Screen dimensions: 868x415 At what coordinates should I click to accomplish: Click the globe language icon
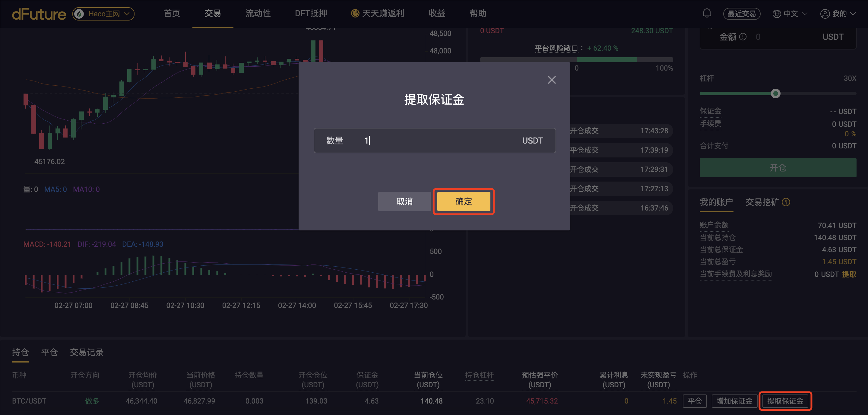pos(776,14)
